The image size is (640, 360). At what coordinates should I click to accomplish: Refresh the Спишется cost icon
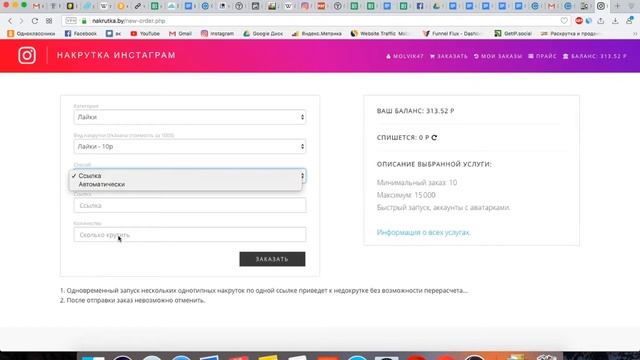coord(434,138)
